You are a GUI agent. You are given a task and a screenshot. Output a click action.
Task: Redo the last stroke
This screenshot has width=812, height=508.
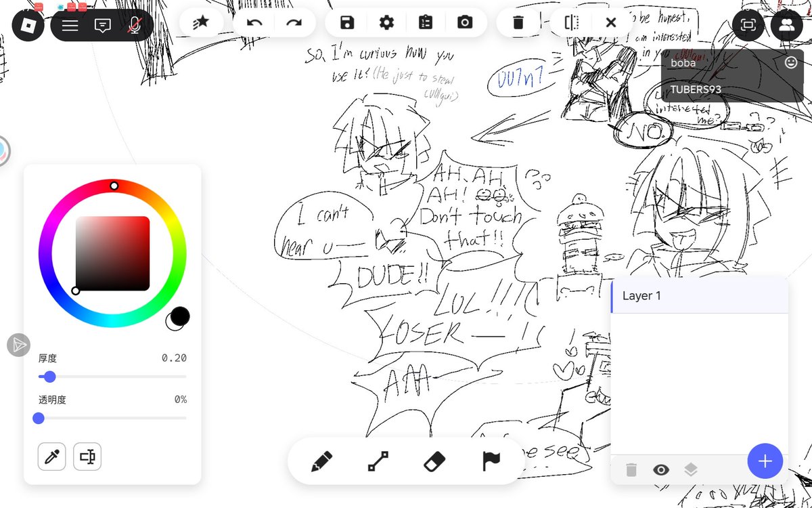click(x=294, y=22)
